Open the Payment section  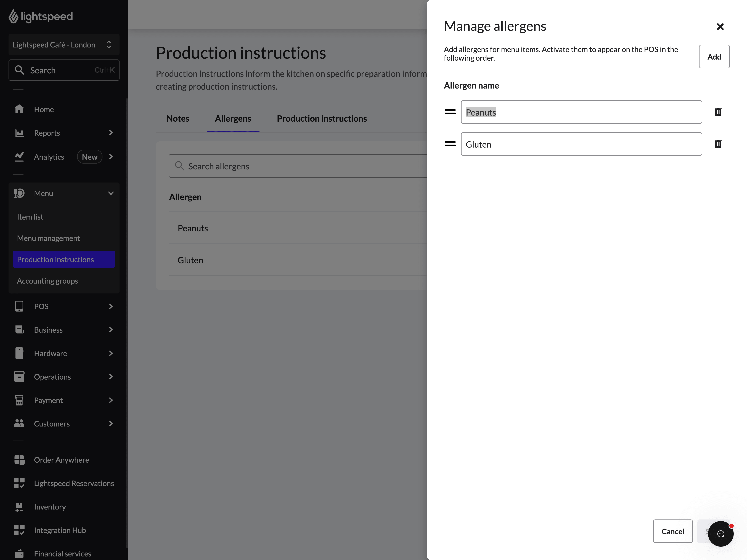(x=49, y=400)
